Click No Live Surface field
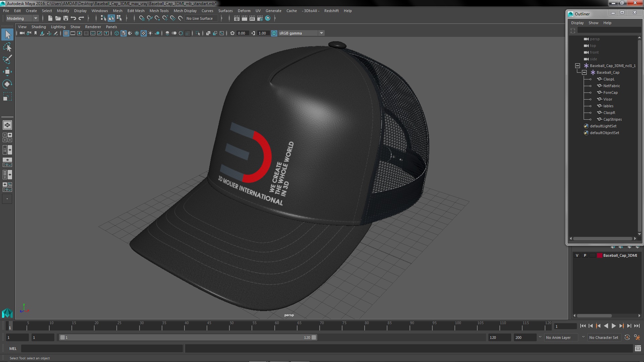 (201, 18)
